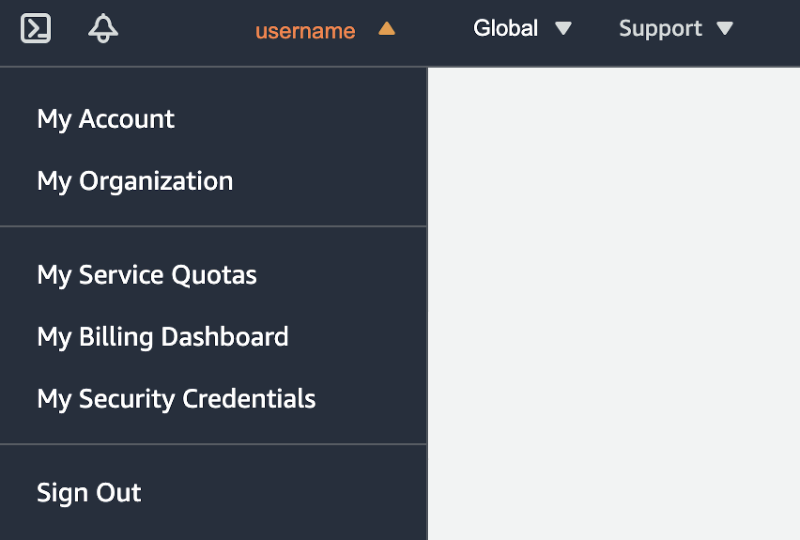This screenshot has height=540, width=800.
Task: Open My Service Quotas
Action: (147, 276)
